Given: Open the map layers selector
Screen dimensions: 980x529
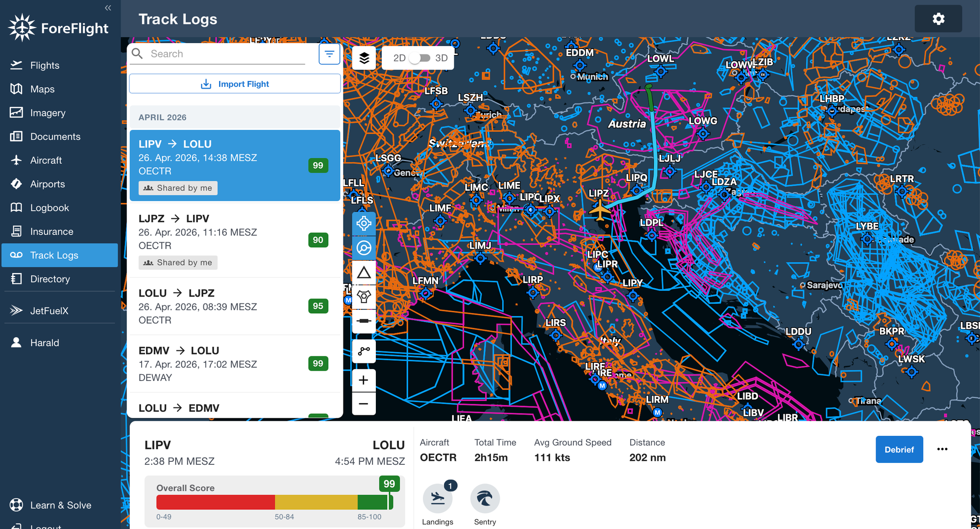Looking at the screenshot, I should (364, 58).
